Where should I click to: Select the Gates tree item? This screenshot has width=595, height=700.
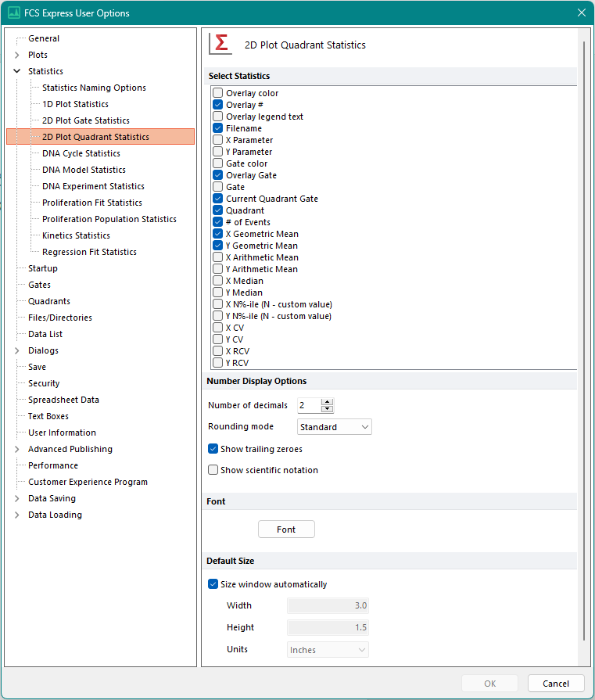pyautogui.click(x=39, y=285)
